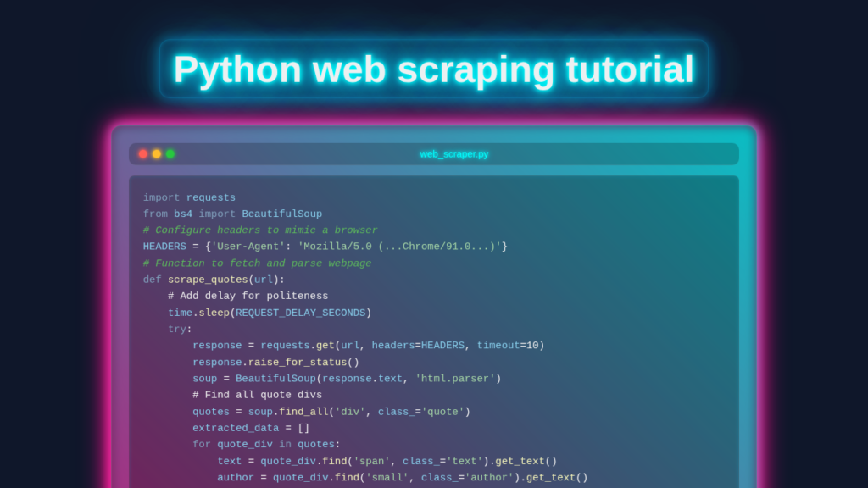This screenshot has width=868, height=488.
Task: Click the 'def scrape_quotes(url):' line
Action: coord(214,280)
